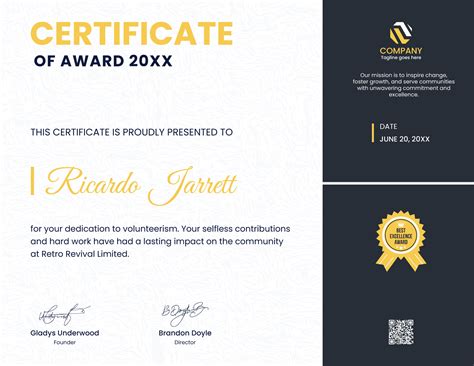The width and height of the screenshot is (474, 366).
Task: Select the 'OF AWARD 20XX' subtitle
Action: click(x=103, y=61)
